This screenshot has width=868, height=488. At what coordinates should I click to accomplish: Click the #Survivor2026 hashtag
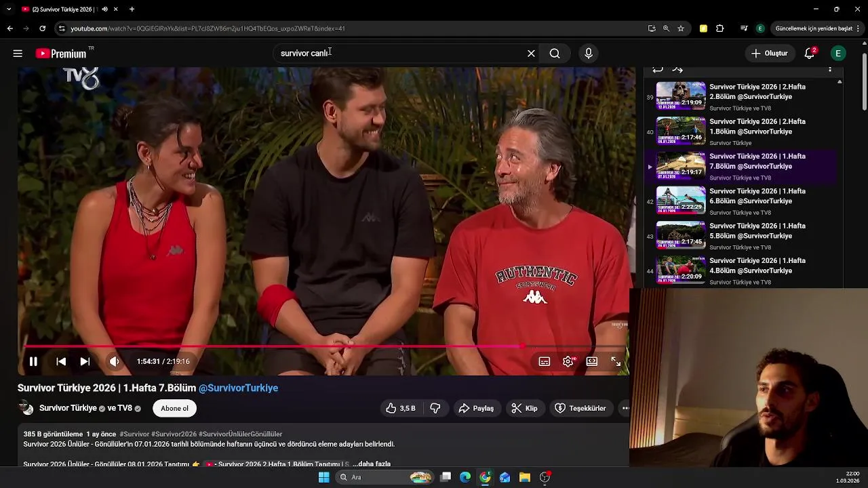pos(174,434)
